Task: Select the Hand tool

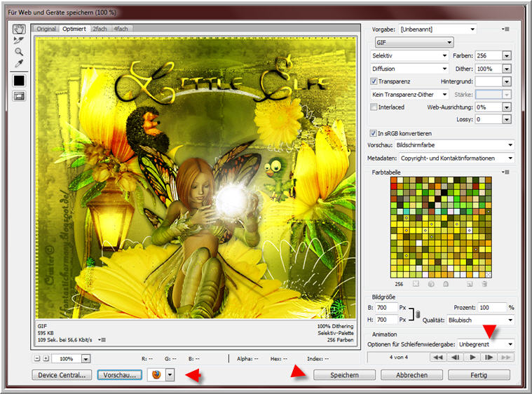Action: pos(19,29)
